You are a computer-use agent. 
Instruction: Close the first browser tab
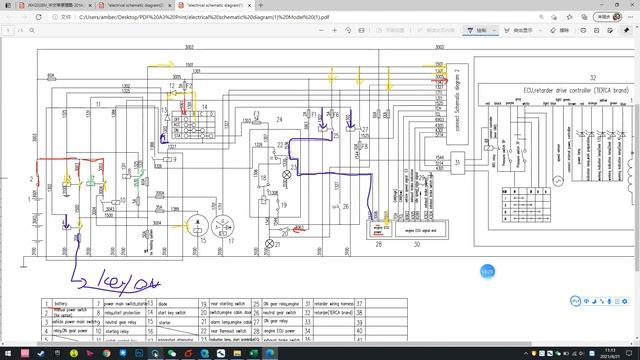click(90, 5)
